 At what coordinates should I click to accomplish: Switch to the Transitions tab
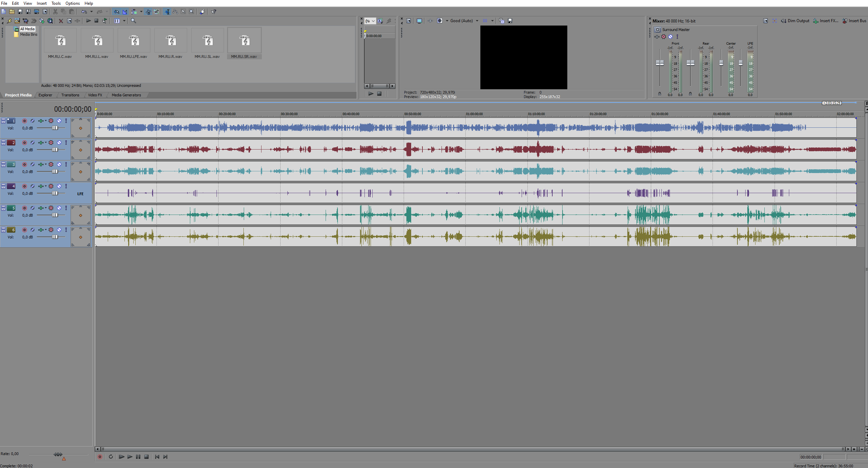(x=70, y=95)
